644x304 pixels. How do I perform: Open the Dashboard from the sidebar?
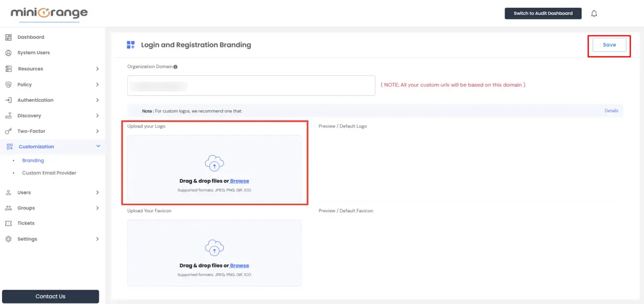[31, 37]
